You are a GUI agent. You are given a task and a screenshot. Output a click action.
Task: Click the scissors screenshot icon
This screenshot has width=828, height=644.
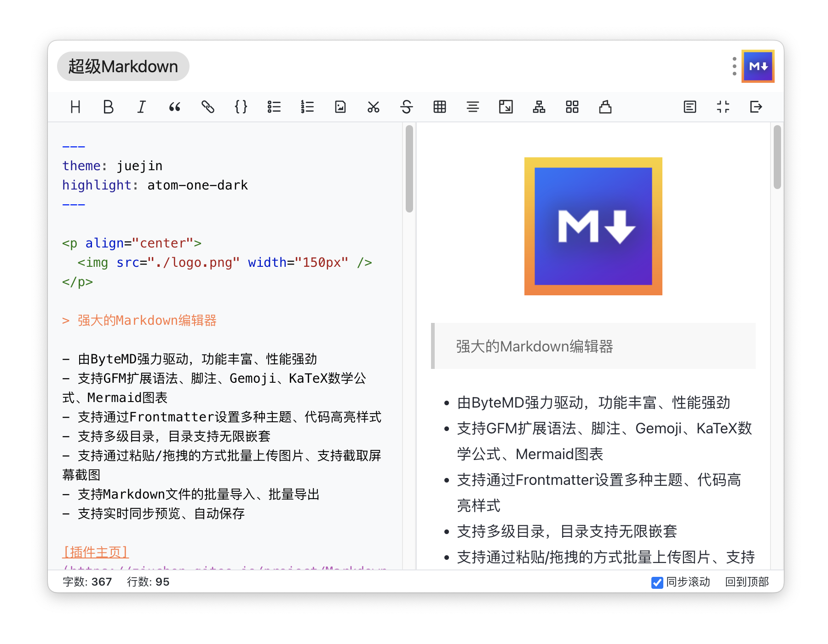[x=374, y=107]
